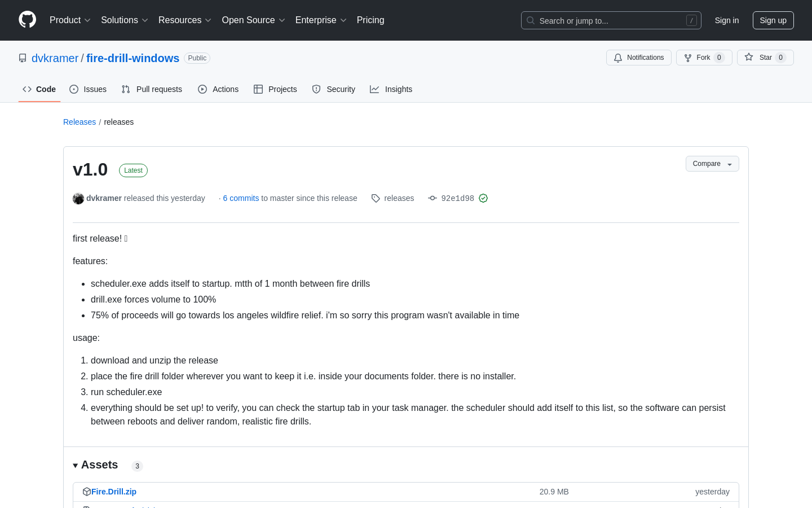The image size is (812, 508).
Task: Open the v1.0 release title
Action: 90,169
